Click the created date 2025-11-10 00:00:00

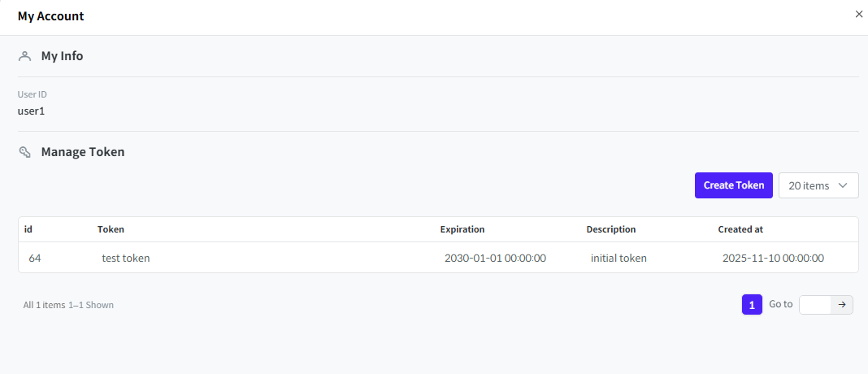[773, 258]
